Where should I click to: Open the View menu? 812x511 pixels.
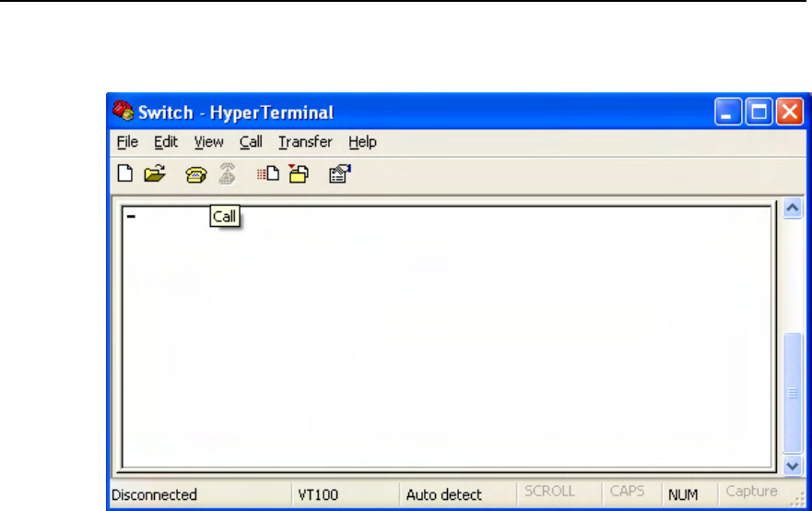click(208, 142)
